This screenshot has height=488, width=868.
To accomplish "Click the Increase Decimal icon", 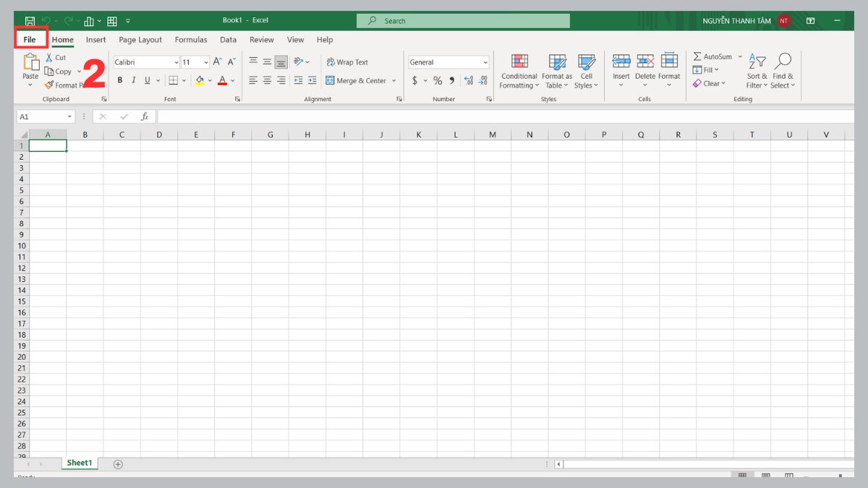I will click(x=468, y=81).
